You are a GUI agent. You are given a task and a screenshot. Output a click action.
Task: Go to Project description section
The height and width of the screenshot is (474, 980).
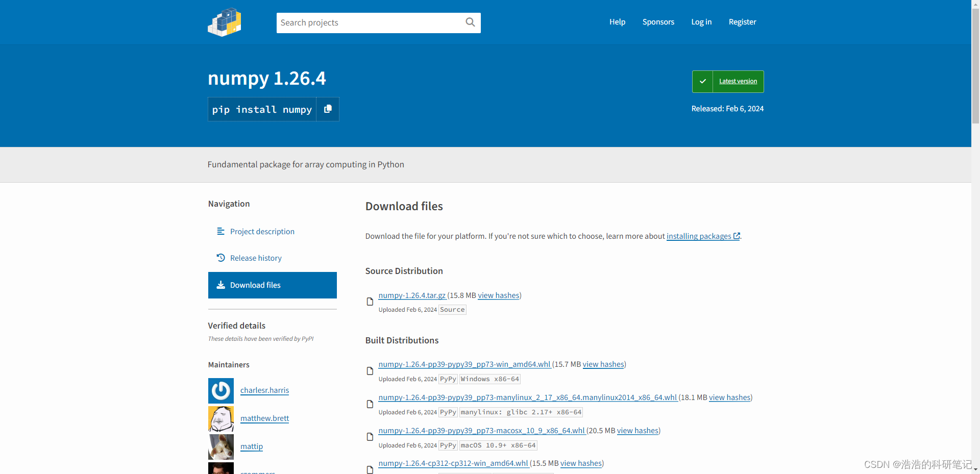(x=262, y=231)
